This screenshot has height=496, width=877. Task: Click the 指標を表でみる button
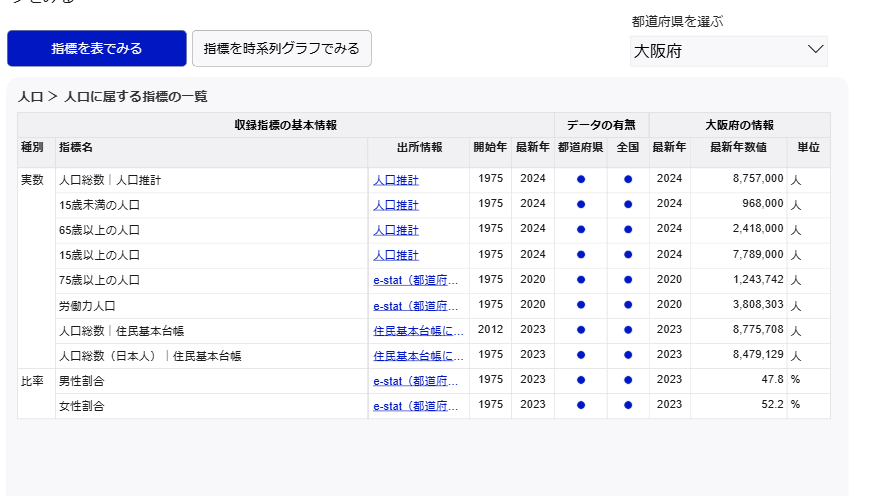coord(97,49)
